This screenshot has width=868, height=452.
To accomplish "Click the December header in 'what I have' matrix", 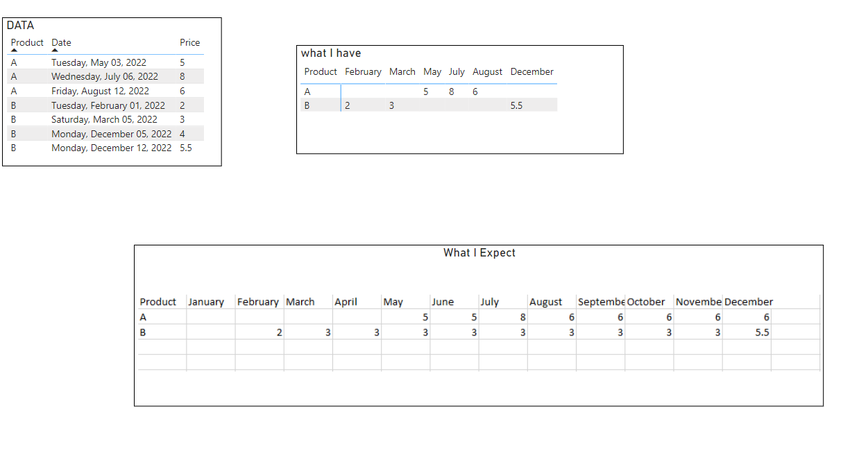I will (x=531, y=71).
